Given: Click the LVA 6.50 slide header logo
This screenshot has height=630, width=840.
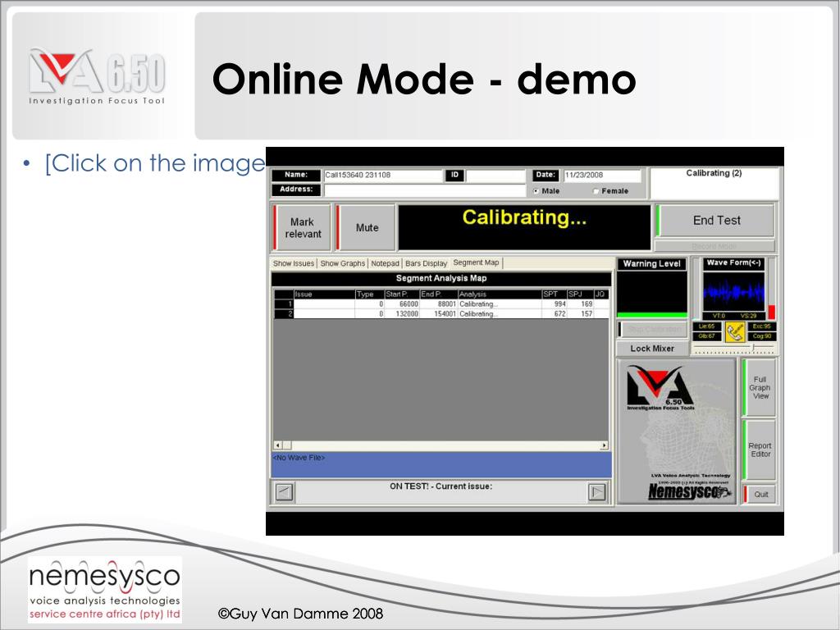Looking at the screenshot, I should pyautogui.click(x=97, y=76).
